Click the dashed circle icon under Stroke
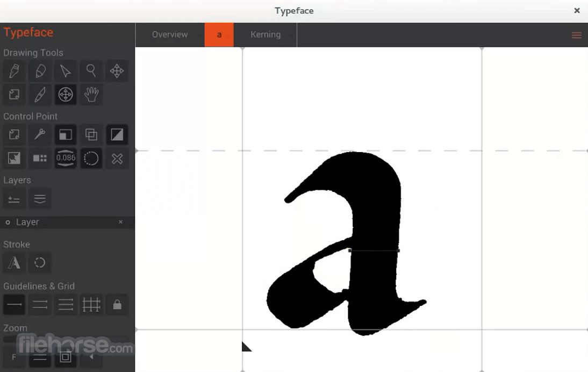588x372 pixels. point(40,262)
